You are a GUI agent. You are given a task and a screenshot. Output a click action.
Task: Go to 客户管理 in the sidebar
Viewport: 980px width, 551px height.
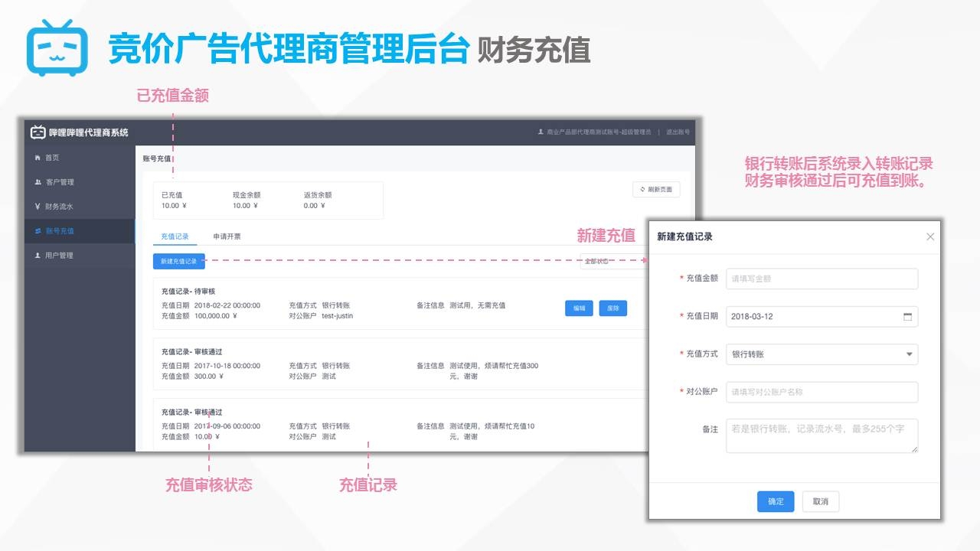(59, 182)
